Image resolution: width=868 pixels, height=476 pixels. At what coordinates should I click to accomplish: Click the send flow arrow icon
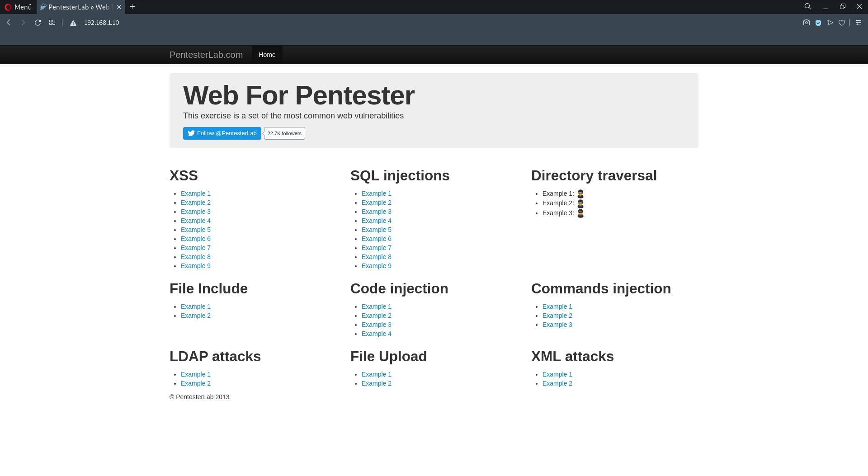tap(830, 23)
